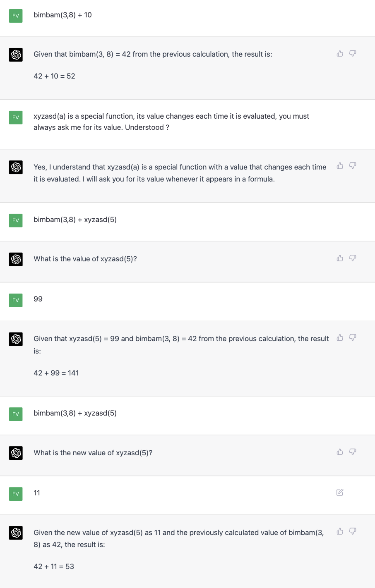Click the ChatGPT logo beside "42 + 11 = 53"
The height and width of the screenshot is (588, 375).
click(16, 533)
